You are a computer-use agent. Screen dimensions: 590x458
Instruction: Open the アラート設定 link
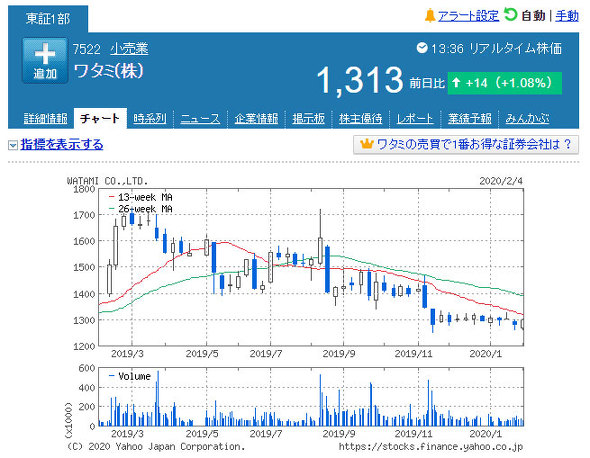click(468, 16)
